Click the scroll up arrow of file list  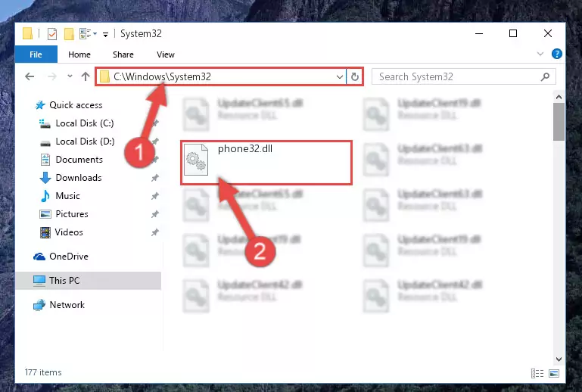click(559, 98)
